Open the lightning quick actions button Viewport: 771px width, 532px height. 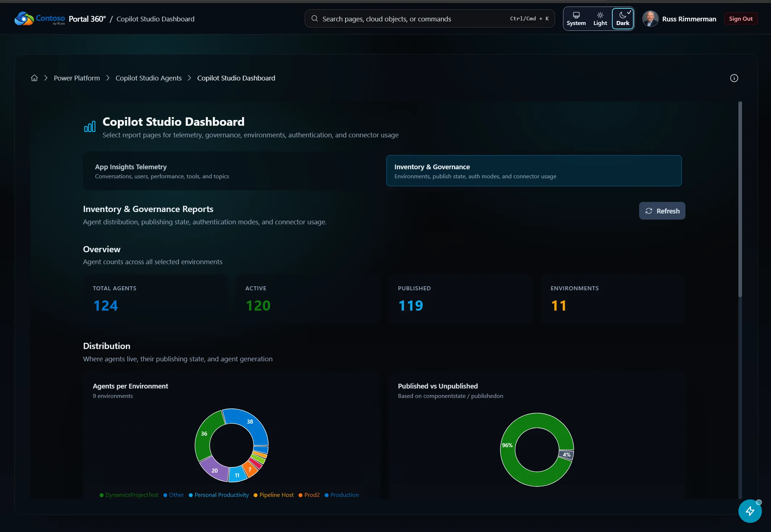pos(750,511)
